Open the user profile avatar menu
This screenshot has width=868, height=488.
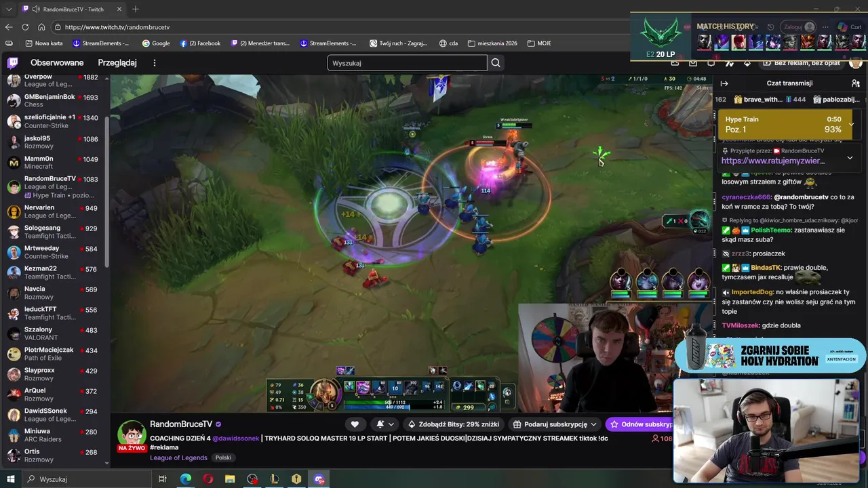(856, 63)
